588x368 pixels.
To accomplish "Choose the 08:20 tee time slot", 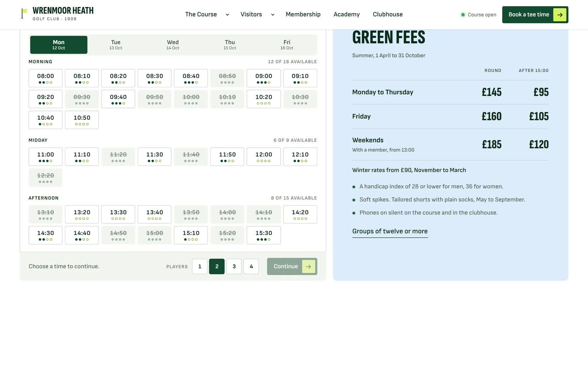I will tap(118, 78).
